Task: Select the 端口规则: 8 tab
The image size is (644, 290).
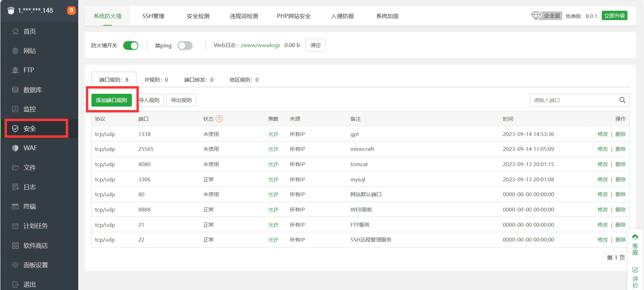Action: (114, 80)
